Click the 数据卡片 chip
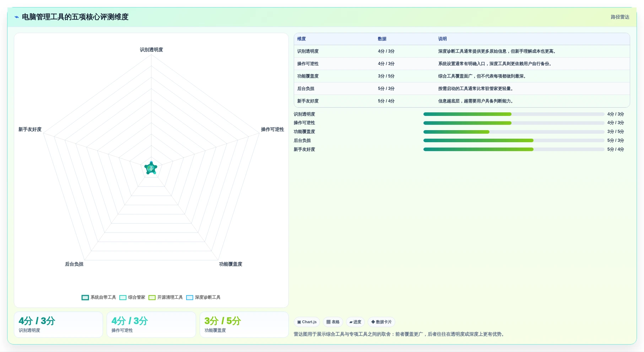The image size is (644, 352). pyautogui.click(x=381, y=322)
